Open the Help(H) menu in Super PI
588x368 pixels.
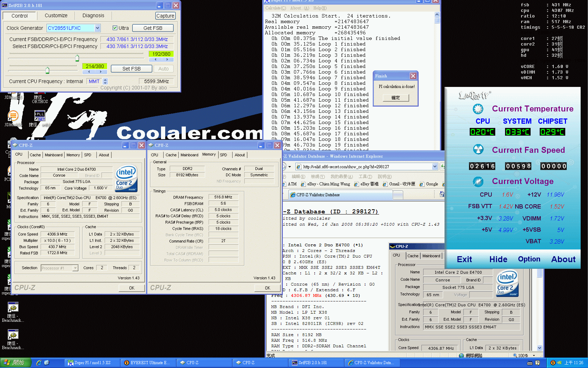[320, 8]
